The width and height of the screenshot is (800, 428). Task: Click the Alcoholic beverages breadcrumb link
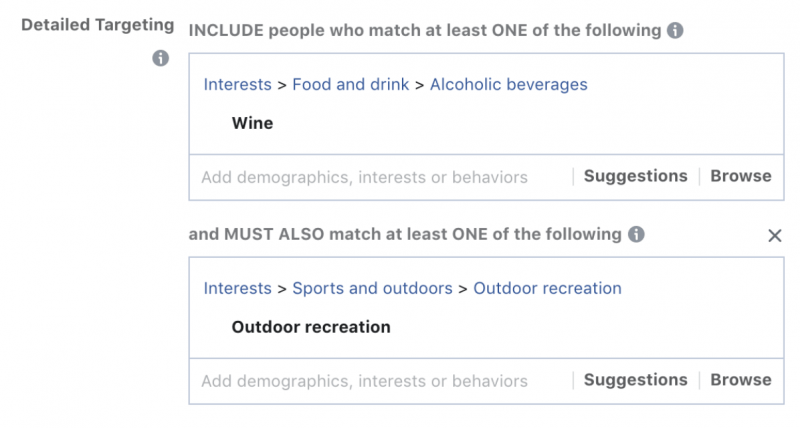[x=508, y=84]
